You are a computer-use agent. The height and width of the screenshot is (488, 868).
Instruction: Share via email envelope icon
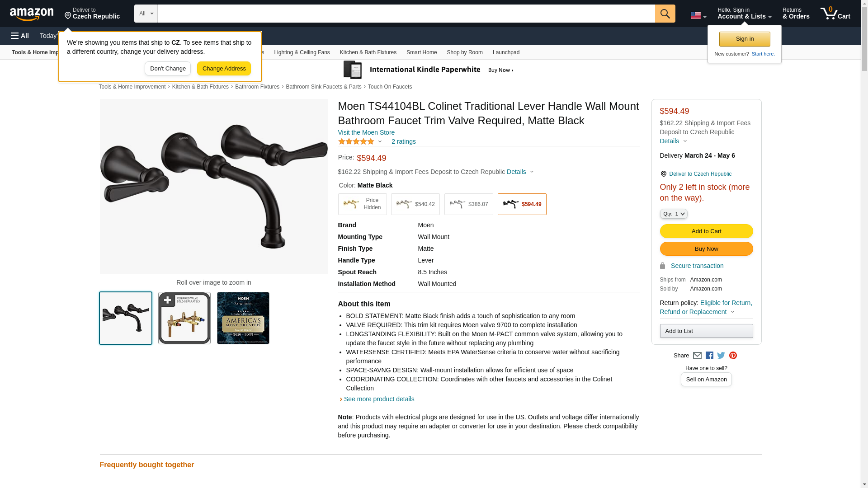tap(697, 356)
